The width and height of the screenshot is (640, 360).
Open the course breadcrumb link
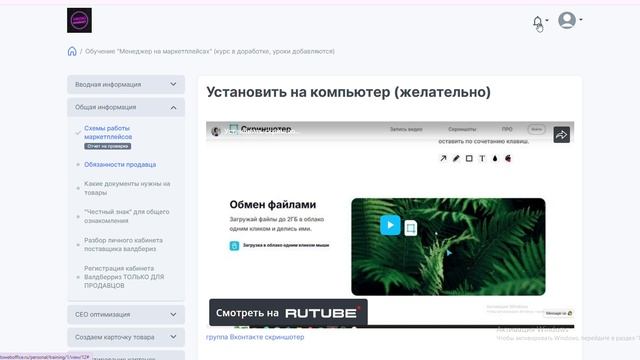(210, 51)
